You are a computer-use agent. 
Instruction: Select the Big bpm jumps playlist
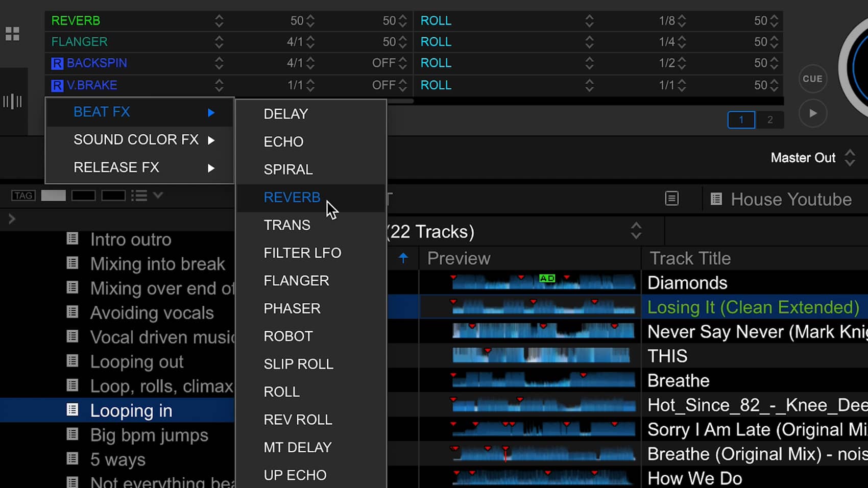pyautogui.click(x=149, y=435)
